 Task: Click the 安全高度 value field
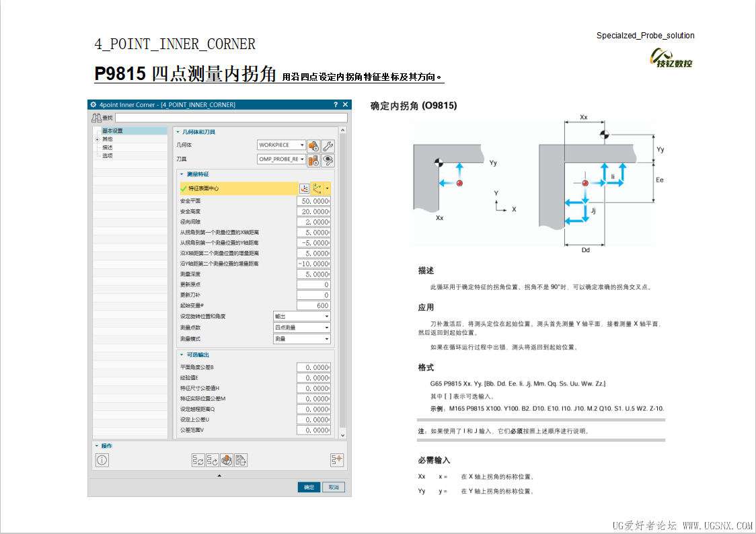[x=314, y=212]
